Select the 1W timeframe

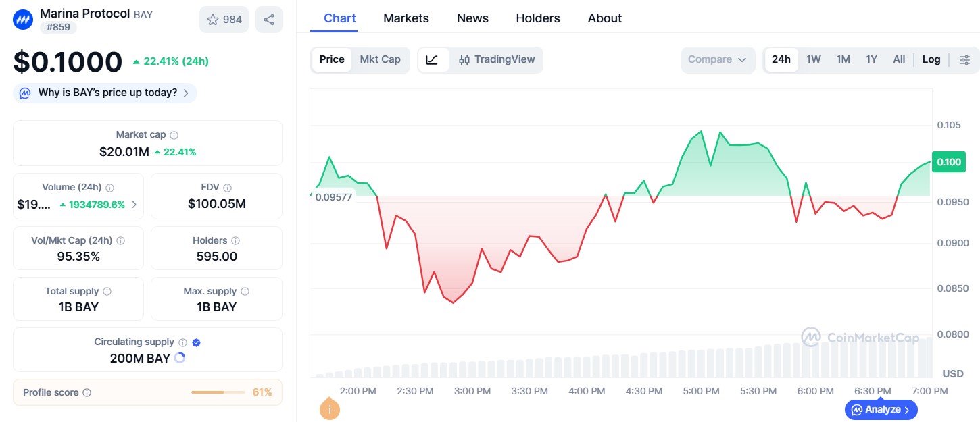click(x=813, y=59)
